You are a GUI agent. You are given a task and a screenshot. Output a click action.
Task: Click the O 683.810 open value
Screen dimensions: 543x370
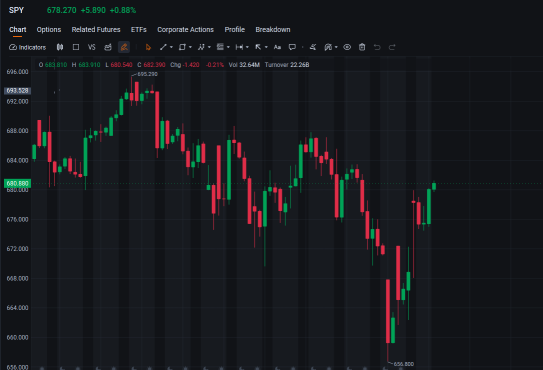click(x=53, y=65)
